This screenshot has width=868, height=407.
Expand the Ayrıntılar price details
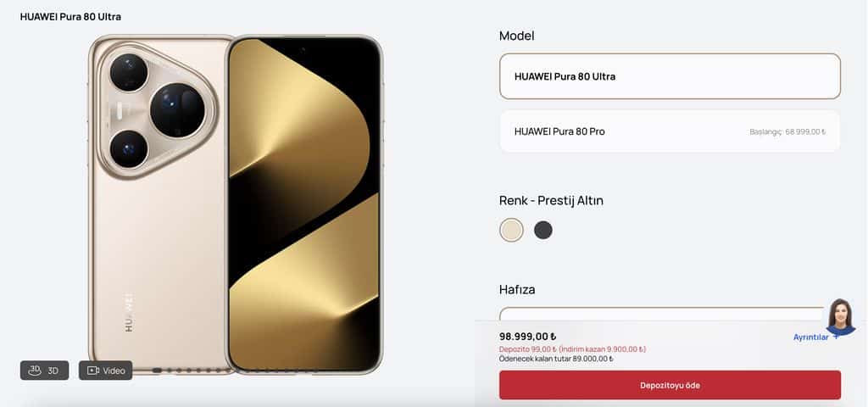point(810,337)
